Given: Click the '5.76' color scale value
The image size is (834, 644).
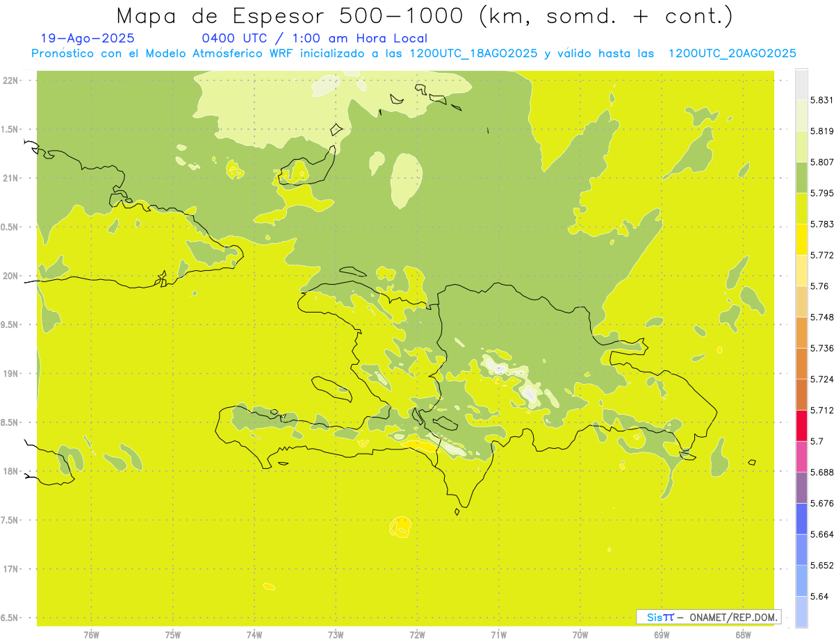Looking at the screenshot, I should pos(819,286).
